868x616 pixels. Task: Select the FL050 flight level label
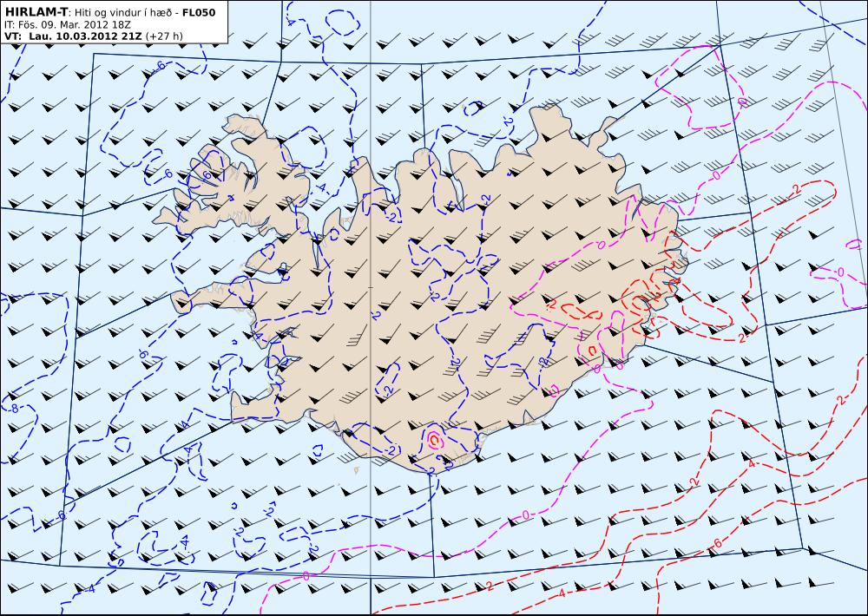pyautogui.click(x=200, y=12)
